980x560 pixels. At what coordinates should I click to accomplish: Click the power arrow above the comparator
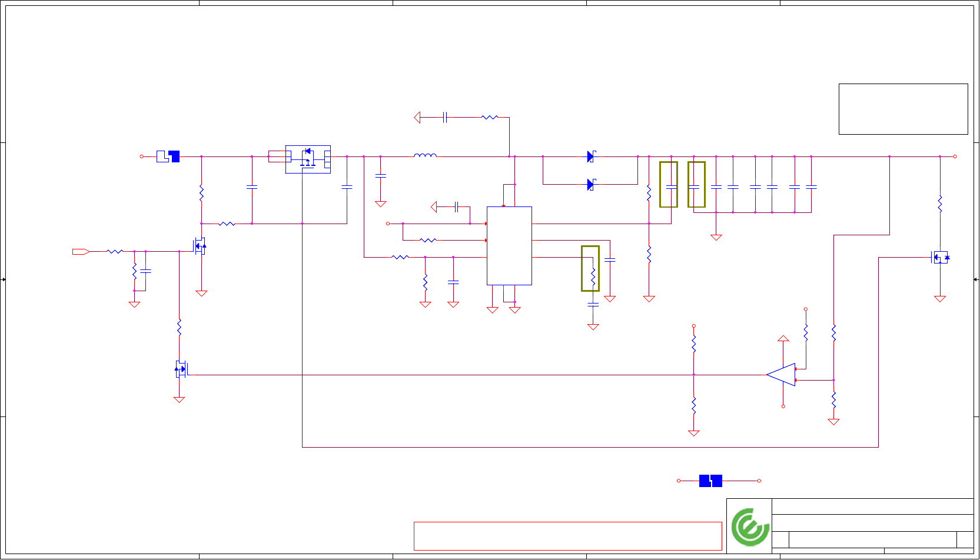click(783, 339)
